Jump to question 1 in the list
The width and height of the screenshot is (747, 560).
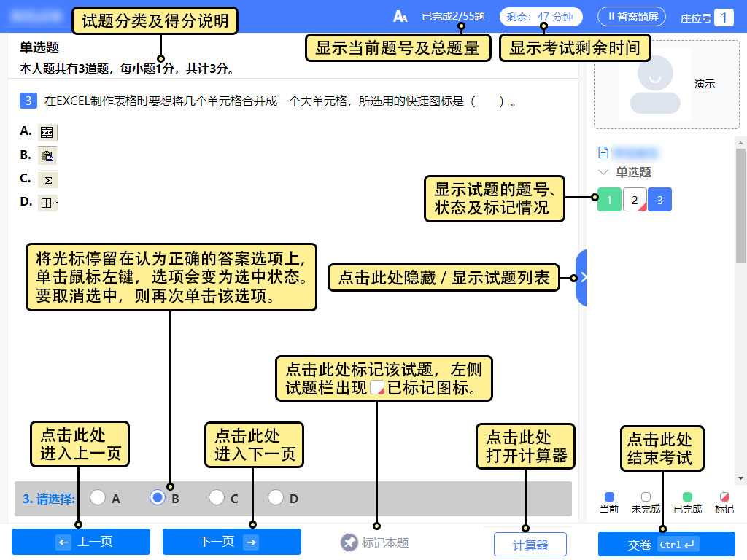(x=609, y=200)
